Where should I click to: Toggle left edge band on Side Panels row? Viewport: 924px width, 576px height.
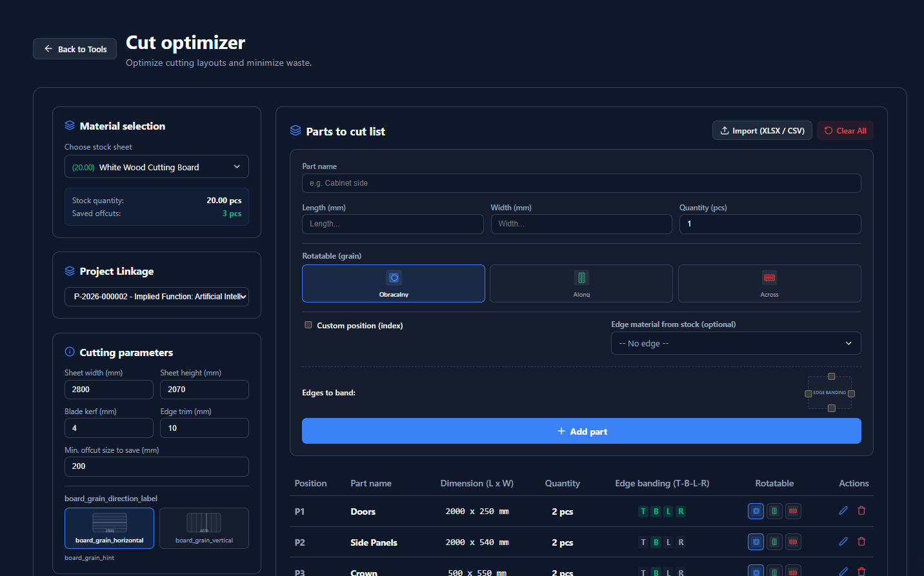coord(668,542)
